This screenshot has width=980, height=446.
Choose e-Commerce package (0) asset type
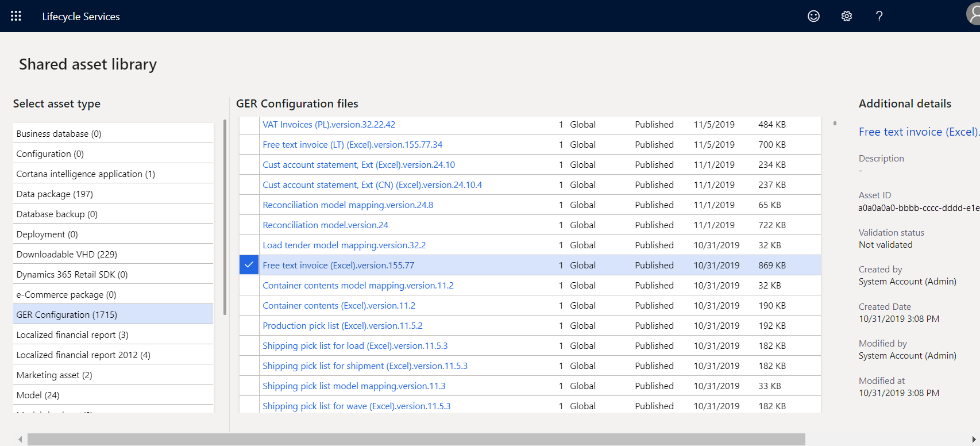pyautogui.click(x=113, y=294)
